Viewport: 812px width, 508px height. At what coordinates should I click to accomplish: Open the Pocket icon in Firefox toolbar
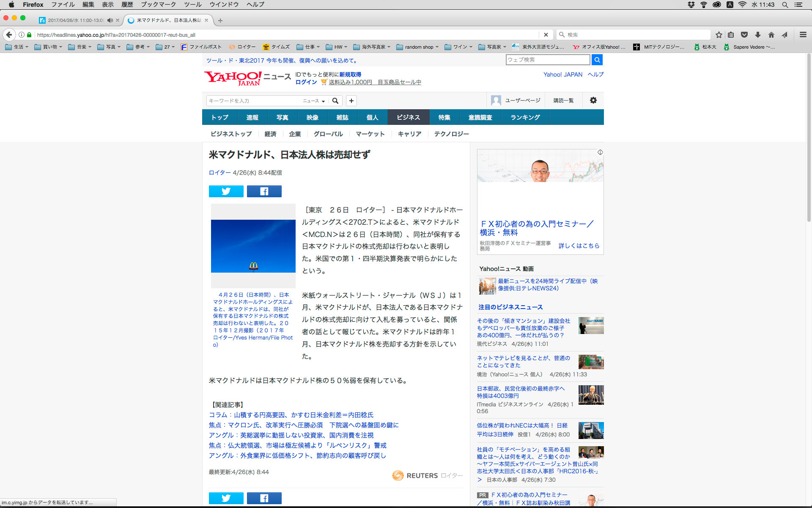coord(744,35)
